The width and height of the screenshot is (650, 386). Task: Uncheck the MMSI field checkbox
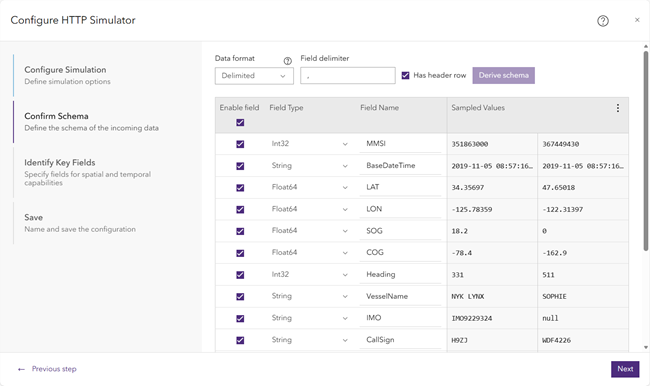click(x=240, y=144)
